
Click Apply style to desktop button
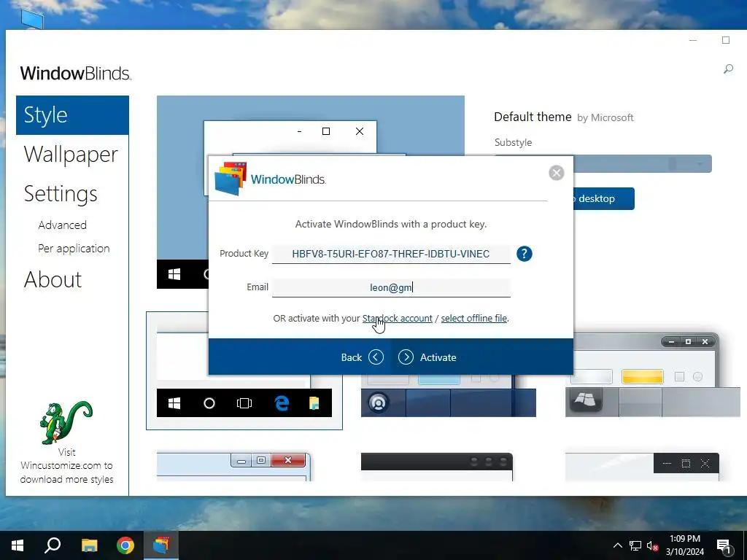coord(603,198)
